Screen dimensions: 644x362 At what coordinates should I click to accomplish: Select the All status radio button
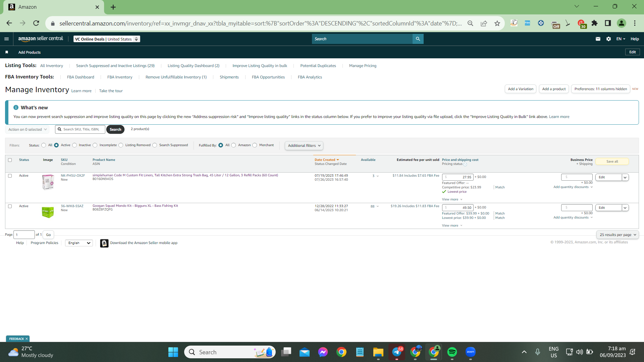click(x=44, y=145)
